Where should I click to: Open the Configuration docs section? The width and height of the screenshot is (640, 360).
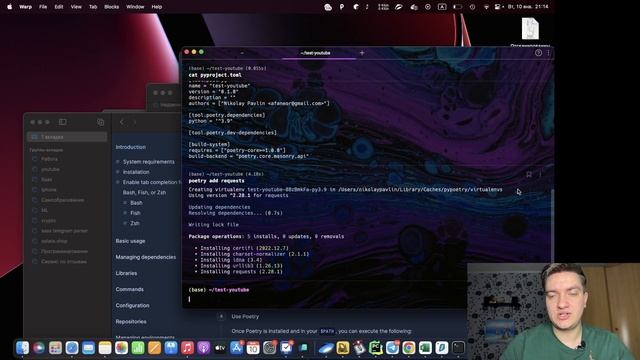(132, 305)
